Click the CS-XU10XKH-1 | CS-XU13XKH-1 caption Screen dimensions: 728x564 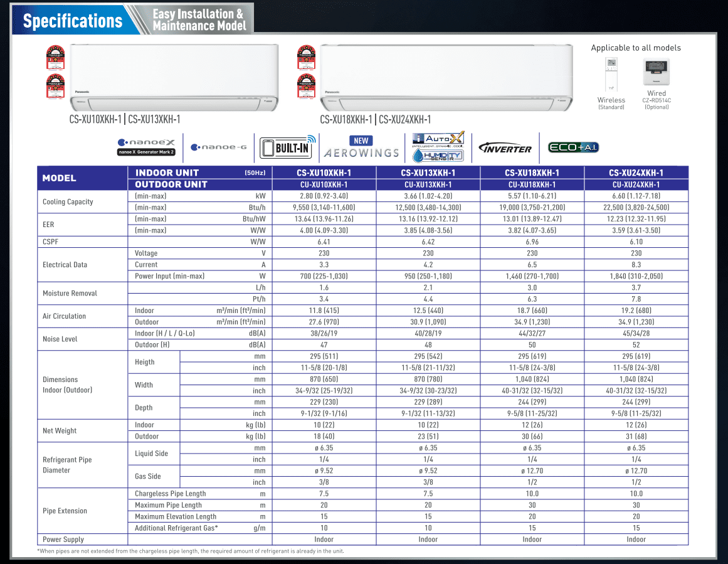point(125,119)
